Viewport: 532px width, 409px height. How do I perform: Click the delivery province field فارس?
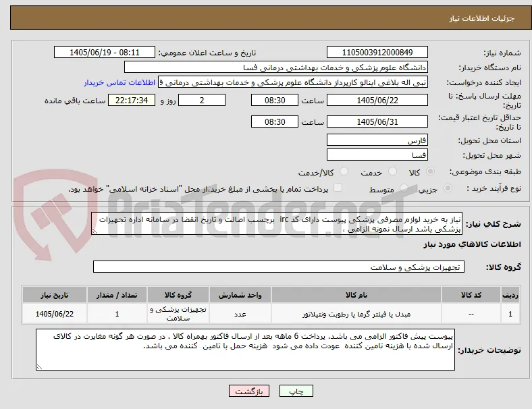[x=377, y=140]
